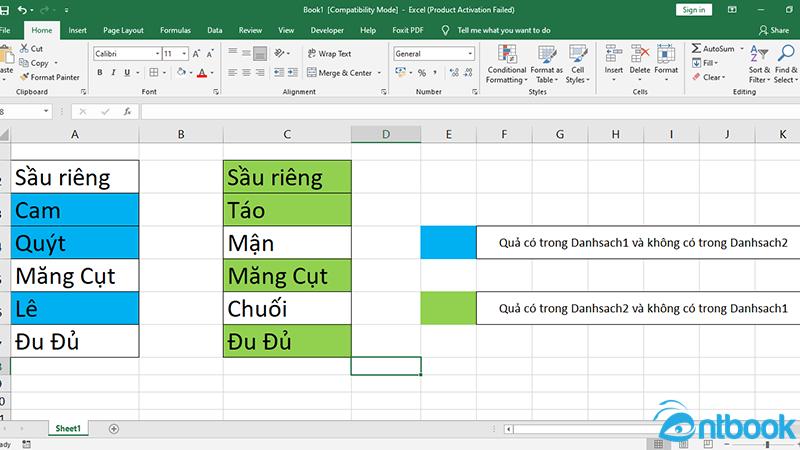Apply accounting number format
Viewport: 800px width, 450px height.
pyautogui.click(x=401, y=72)
